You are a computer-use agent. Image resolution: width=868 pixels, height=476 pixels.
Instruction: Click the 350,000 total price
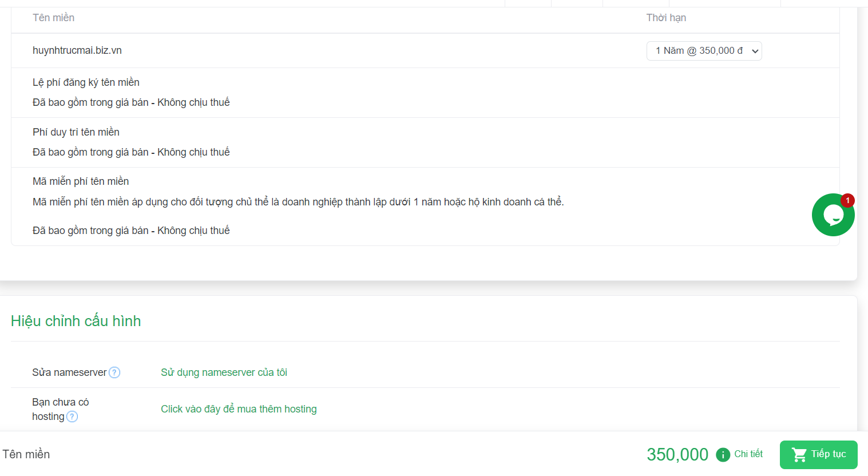[677, 455]
